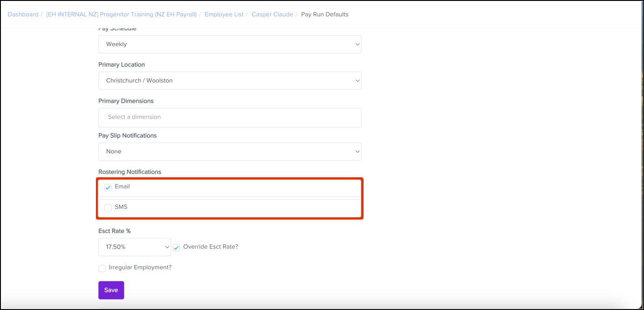Navigate to Employee List in the breadcrumb
Image resolution: width=644 pixels, height=310 pixels.
coord(224,14)
